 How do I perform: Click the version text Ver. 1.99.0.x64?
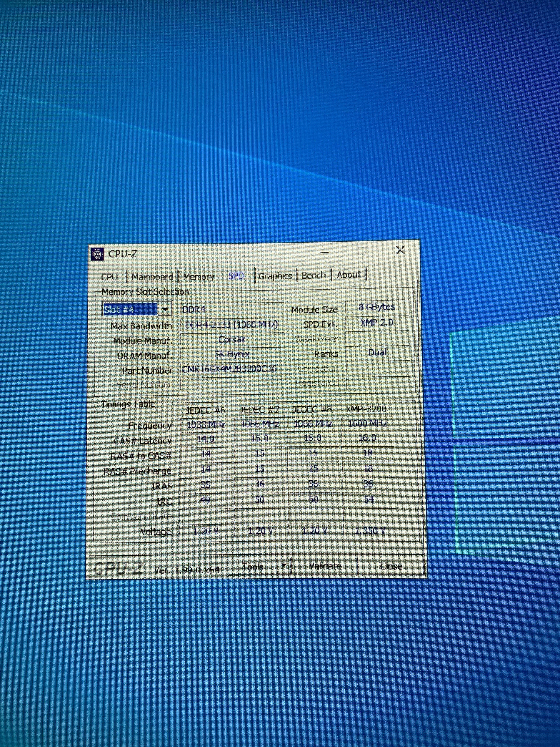187,570
